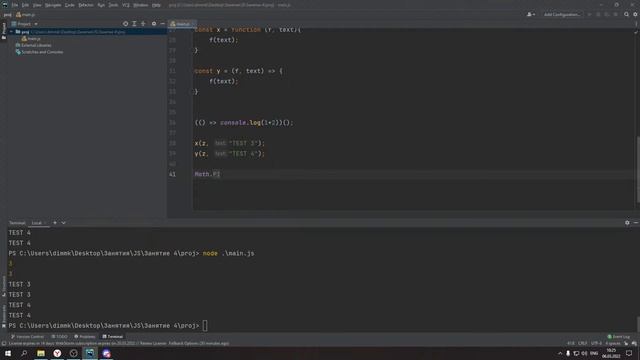Click the expand all icon in Project panel

(134, 24)
